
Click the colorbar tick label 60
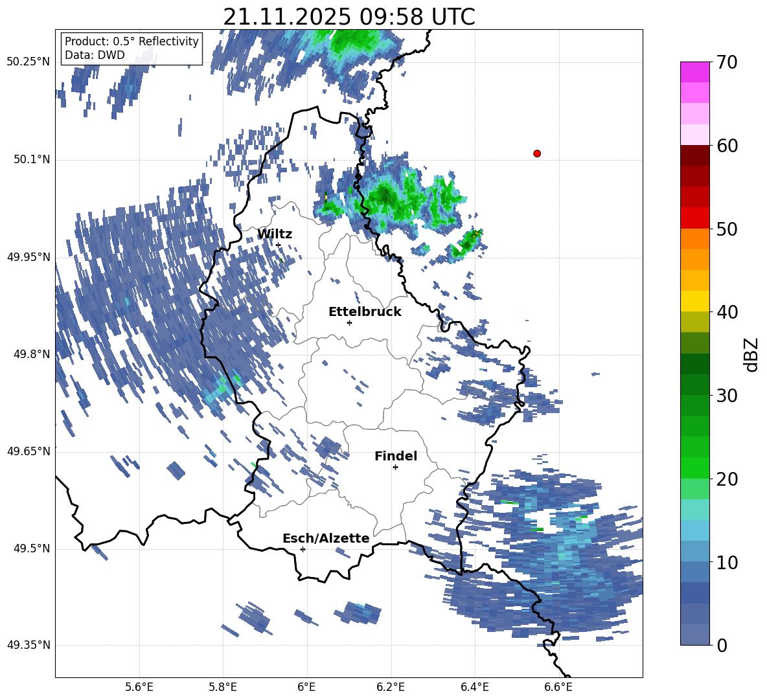pyautogui.click(x=726, y=146)
